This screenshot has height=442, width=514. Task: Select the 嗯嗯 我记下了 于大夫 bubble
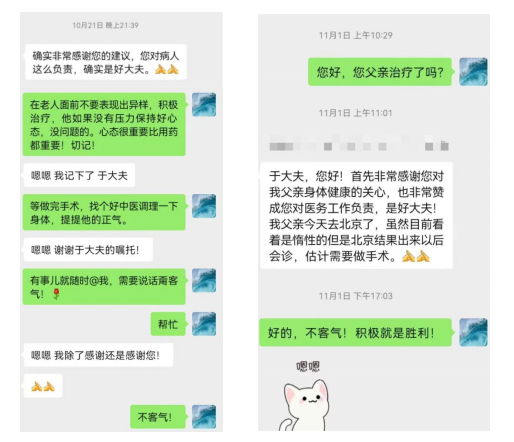(79, 175)
